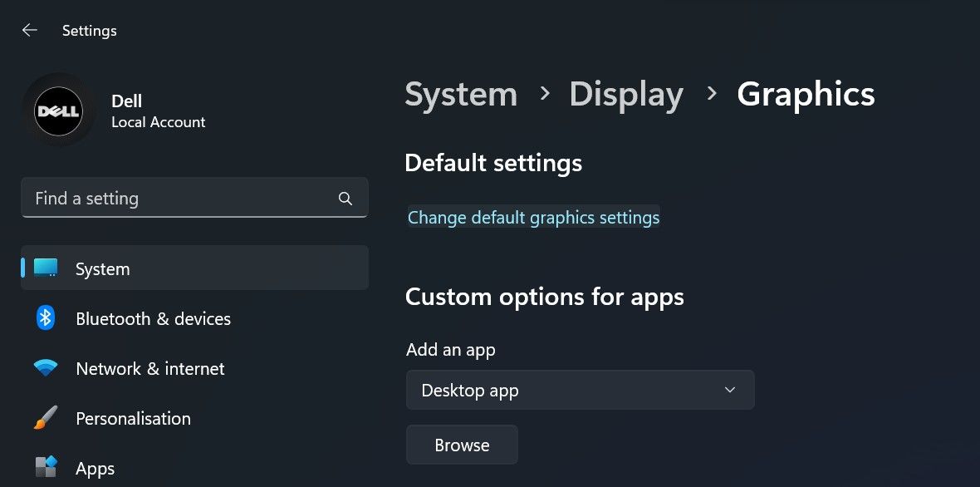Click the Settings title at the top

click(x=89, y=30)
